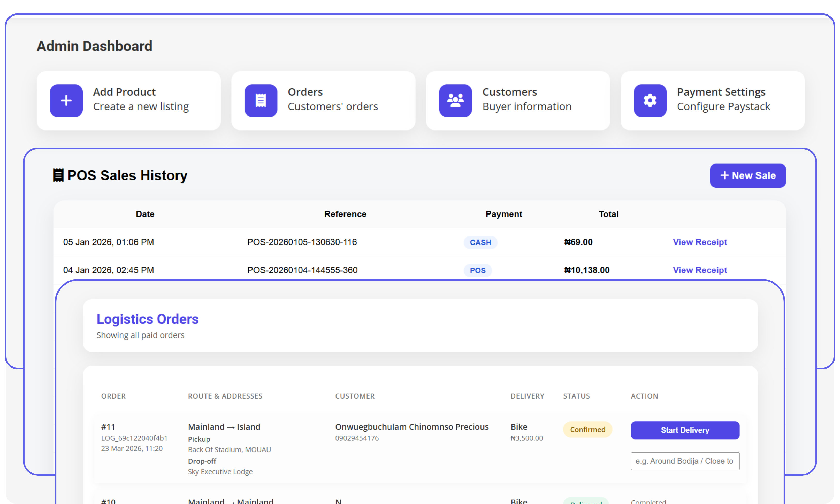Viewport: 840px width, 504px height.
Task: Click reference POS-20260104-144555-360
Action: click(x=302, y=270)
